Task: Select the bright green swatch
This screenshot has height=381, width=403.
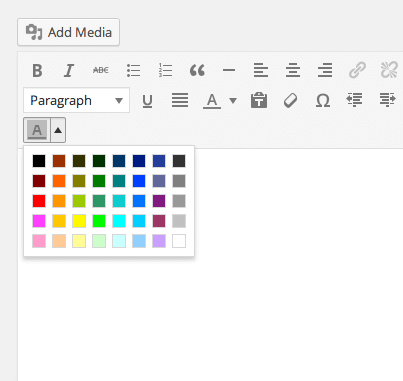Action: pos(99,221)
